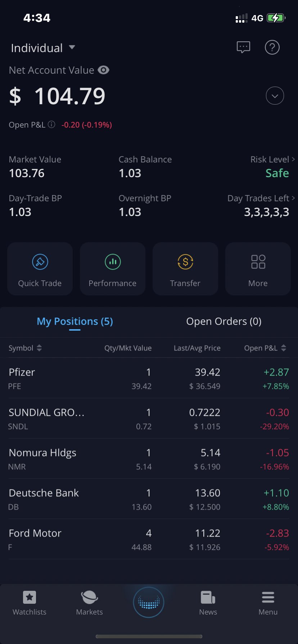
Task: Open the Risk Level link
Action: (x=272, y=160)
